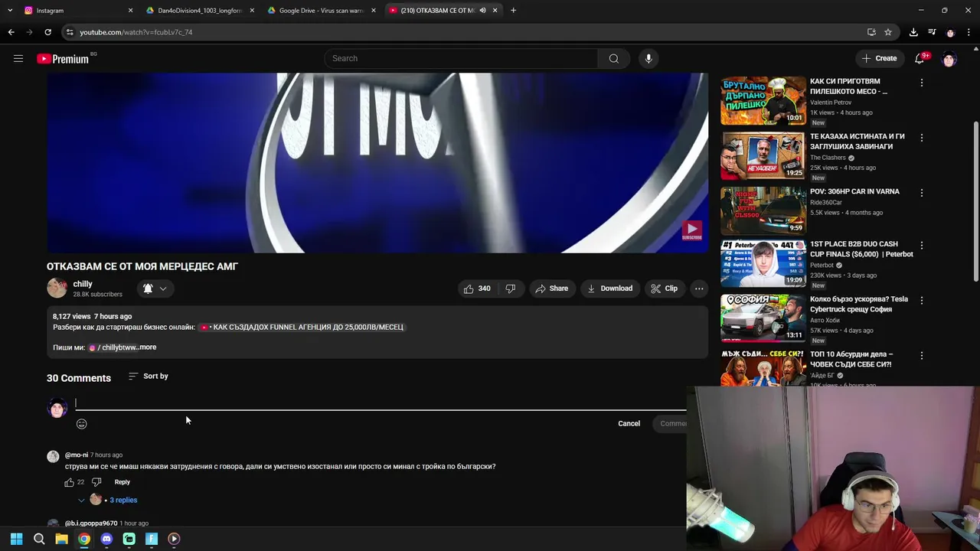The width and height of the screenshot is (980, 551).
Task: Open the YouTube guide hamburger menu
Action: 18,58
